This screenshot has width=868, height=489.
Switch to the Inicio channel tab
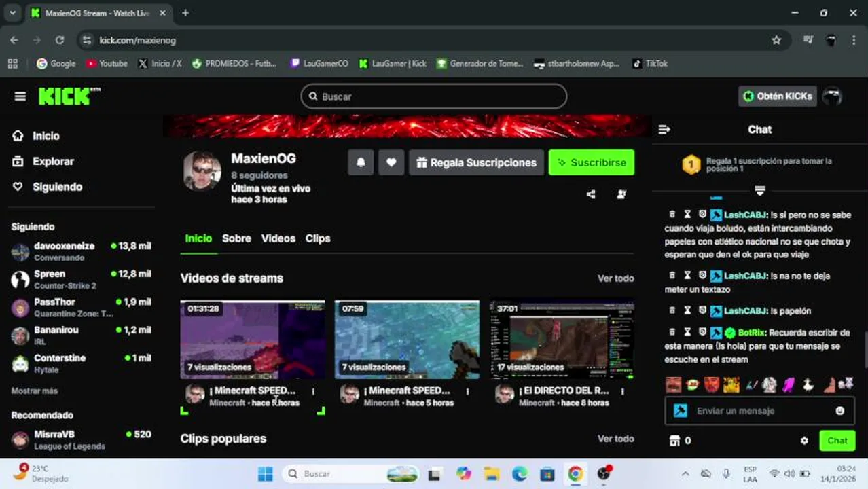[x=198, y=238]
